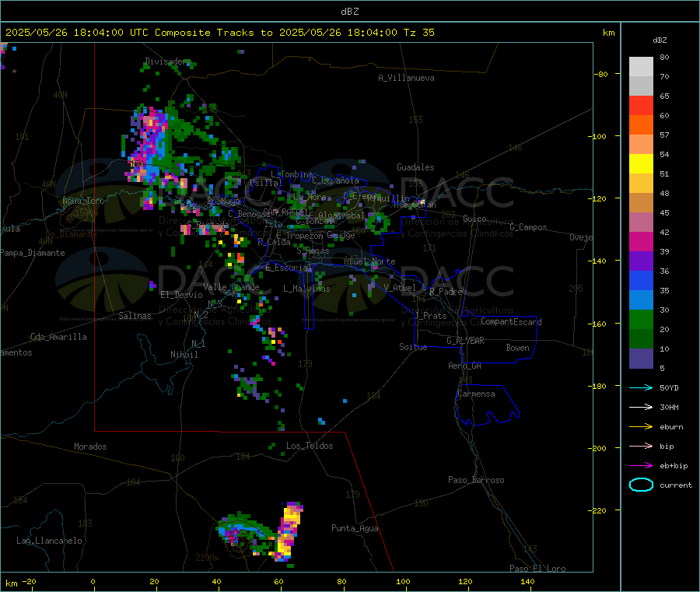This screenshot has height=592, width=700.
Task: Click the Agua_Toro map label
Action: click(x=83, y=201)
